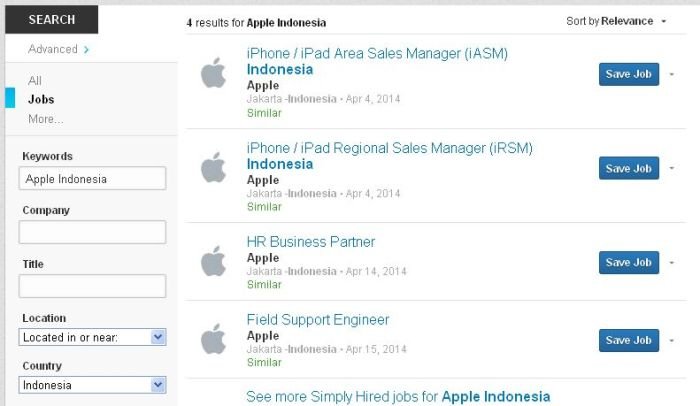700x406 pixels.
Task: Open the Advanced search link
Action: click(x=53, y=49)
